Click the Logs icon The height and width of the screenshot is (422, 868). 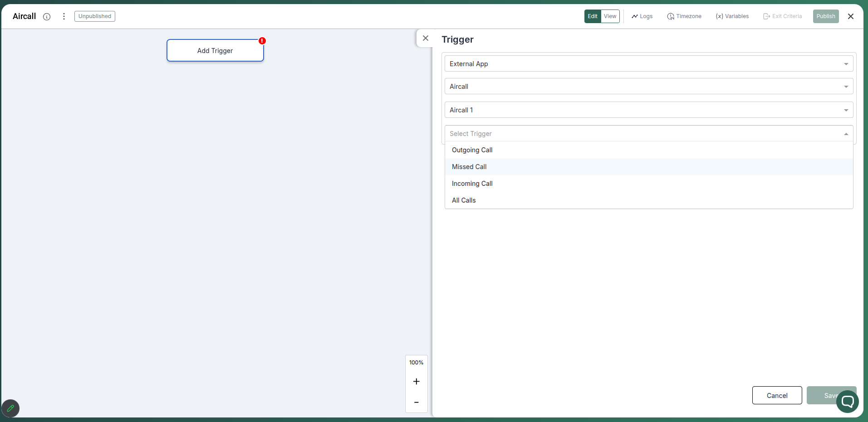click(x=634, y=16)
